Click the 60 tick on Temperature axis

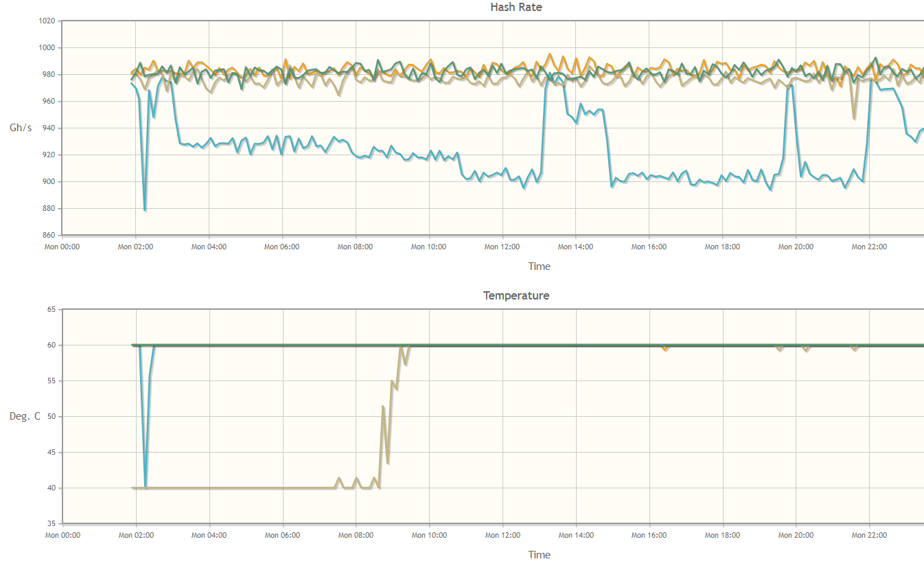coord(51,345)
